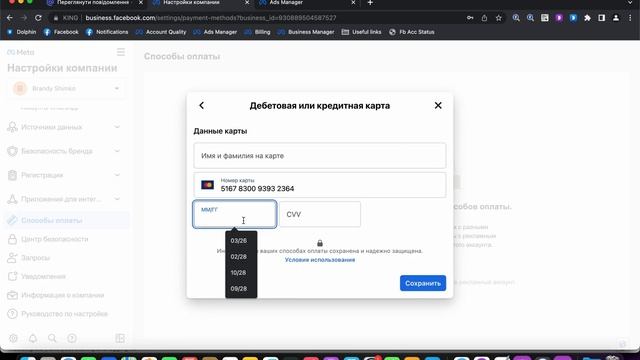Open Центр безопасности sidebar item

(x=66, y=239)
